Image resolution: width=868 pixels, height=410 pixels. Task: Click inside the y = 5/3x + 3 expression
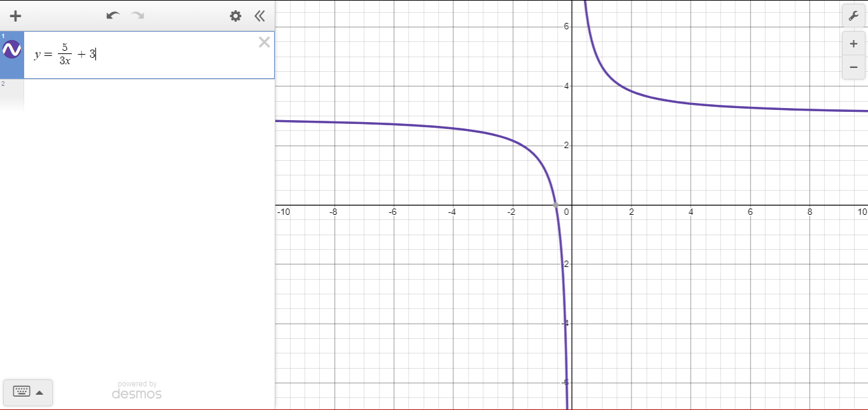65,55
